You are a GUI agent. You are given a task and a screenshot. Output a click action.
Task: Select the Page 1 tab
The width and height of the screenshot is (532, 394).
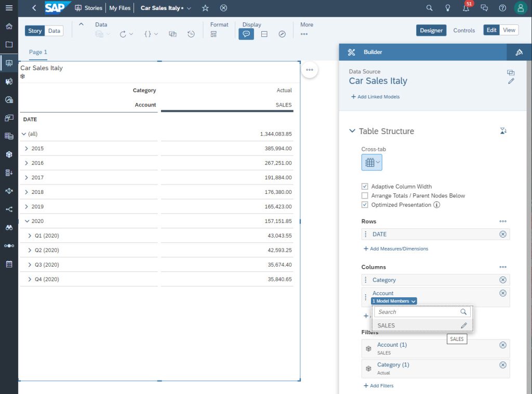pyautogui.click(x=38, y=52)
